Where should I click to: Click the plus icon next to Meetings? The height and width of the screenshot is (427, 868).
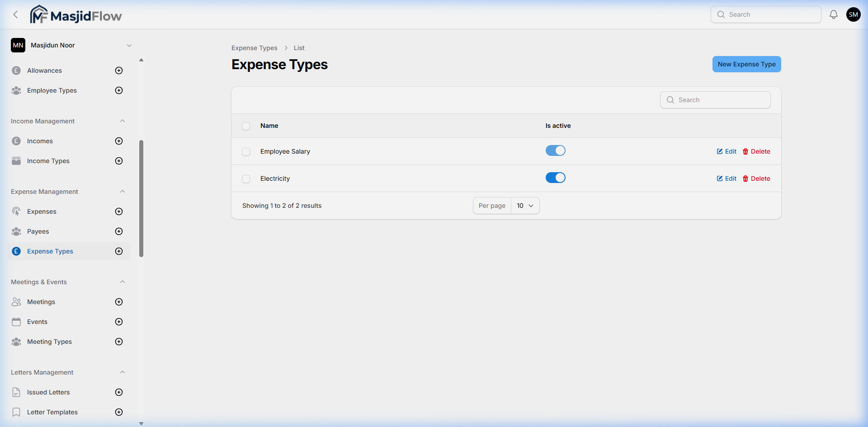(118, 301)
